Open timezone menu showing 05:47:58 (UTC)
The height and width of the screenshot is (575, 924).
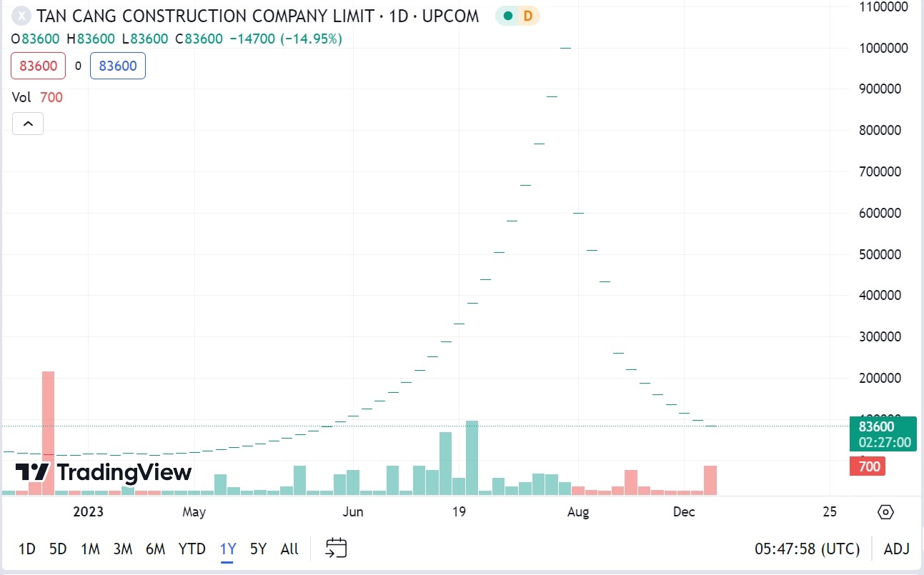tap(807, 549)
